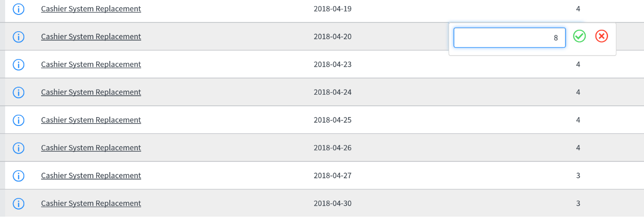The image size is (644, 223).
Task: Edit the hours value 4 on 2018-04-25
Action: (578, 120)
